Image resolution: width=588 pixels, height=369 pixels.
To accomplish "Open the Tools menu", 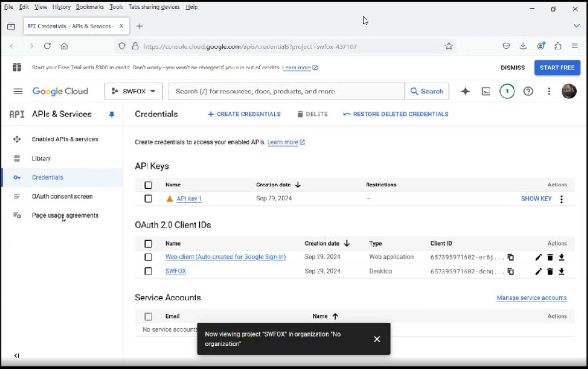I will tap(116, 7).
